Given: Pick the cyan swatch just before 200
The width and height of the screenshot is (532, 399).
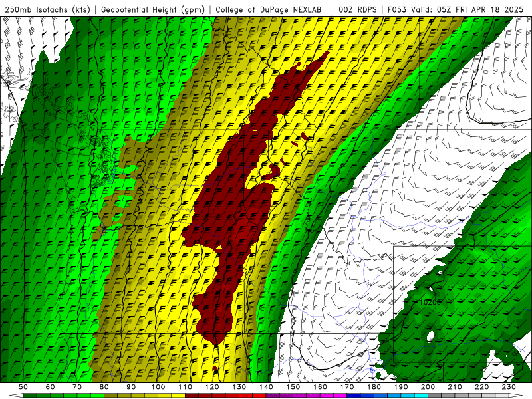Looking at the screenshot, I should (422, 396).
